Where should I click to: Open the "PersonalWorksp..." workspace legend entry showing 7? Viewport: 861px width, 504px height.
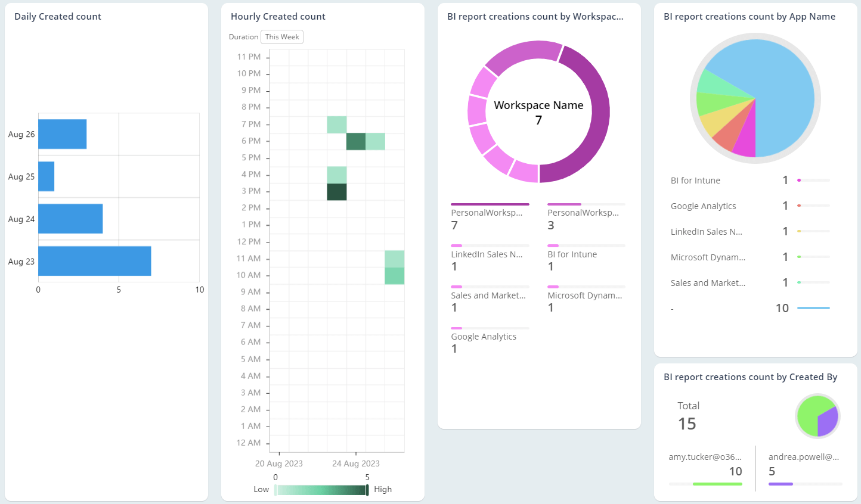coord(489,218)
